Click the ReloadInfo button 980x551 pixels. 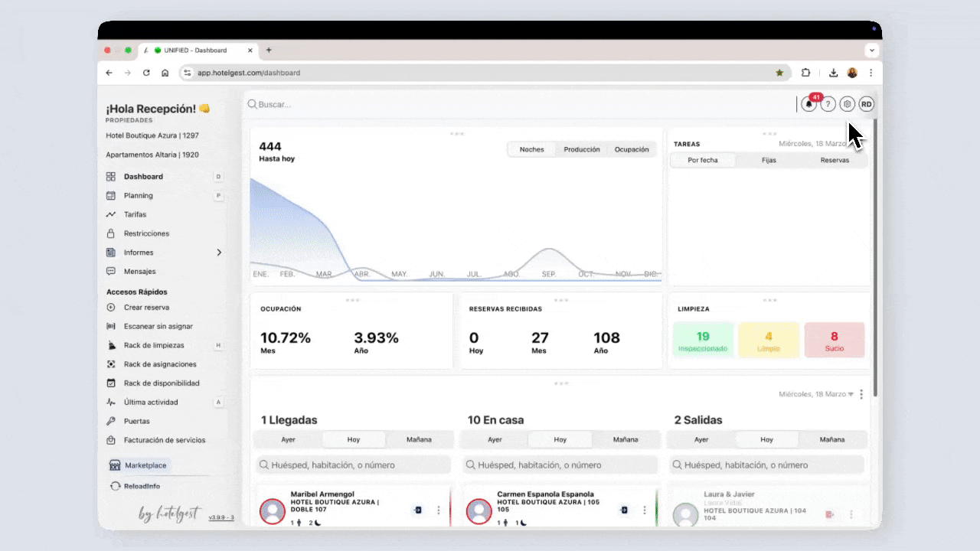click(x=142, y=486)
